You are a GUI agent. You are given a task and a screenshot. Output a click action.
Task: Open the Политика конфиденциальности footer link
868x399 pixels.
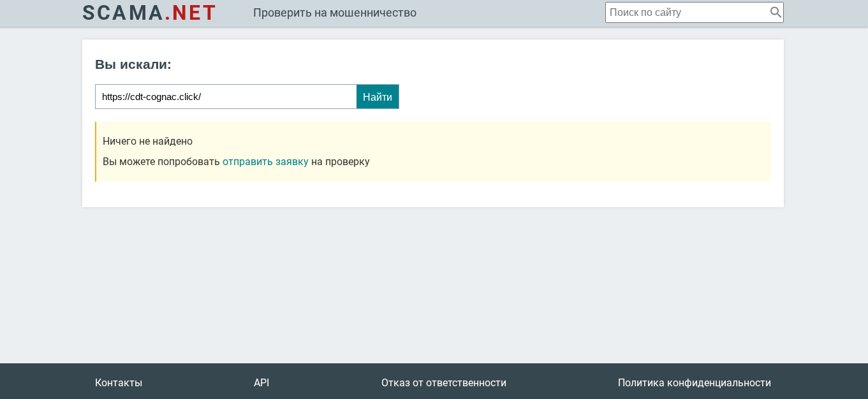click(694, 382)
